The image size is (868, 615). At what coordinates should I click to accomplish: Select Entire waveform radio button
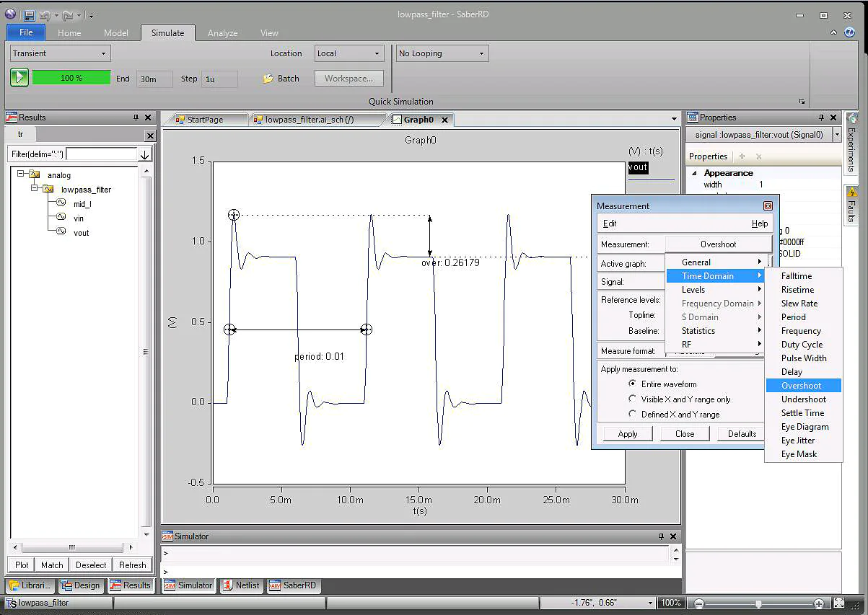(x=633, y=384)
